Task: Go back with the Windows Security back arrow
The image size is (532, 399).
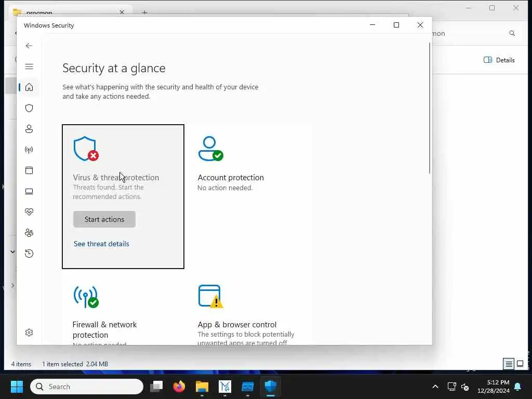Action: (29, 46)
